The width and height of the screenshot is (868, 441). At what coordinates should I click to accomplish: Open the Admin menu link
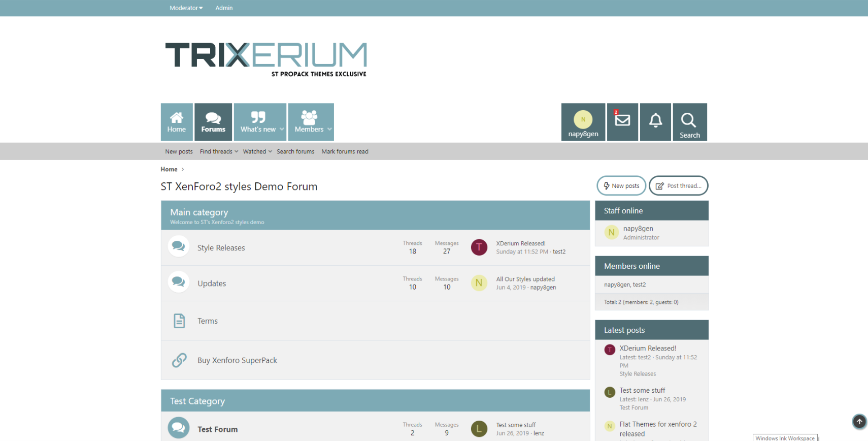224,8
